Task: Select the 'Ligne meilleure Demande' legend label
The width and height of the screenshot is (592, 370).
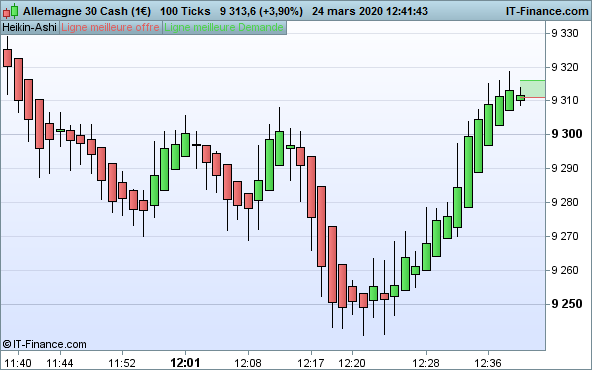Action: [x=224, y=28]
